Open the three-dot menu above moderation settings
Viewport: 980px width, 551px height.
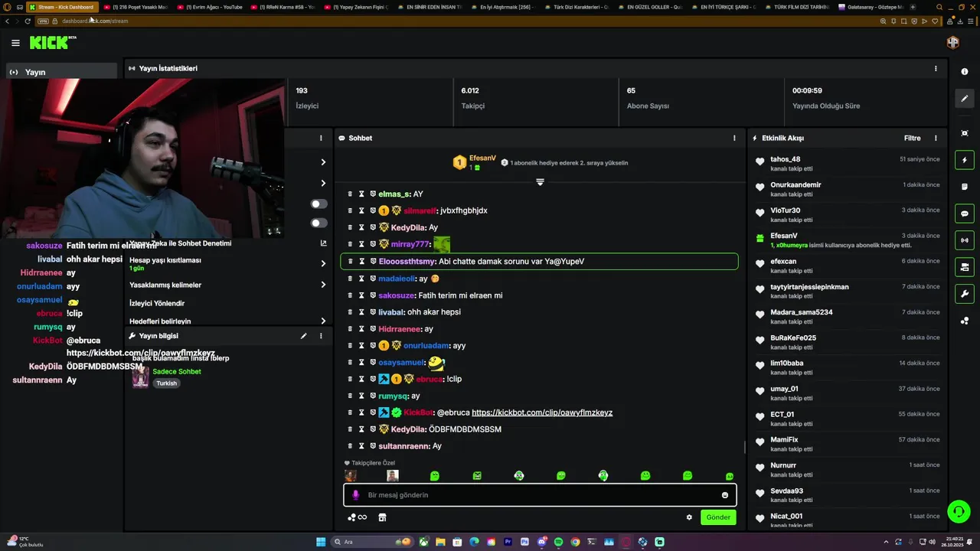point(321,139)
